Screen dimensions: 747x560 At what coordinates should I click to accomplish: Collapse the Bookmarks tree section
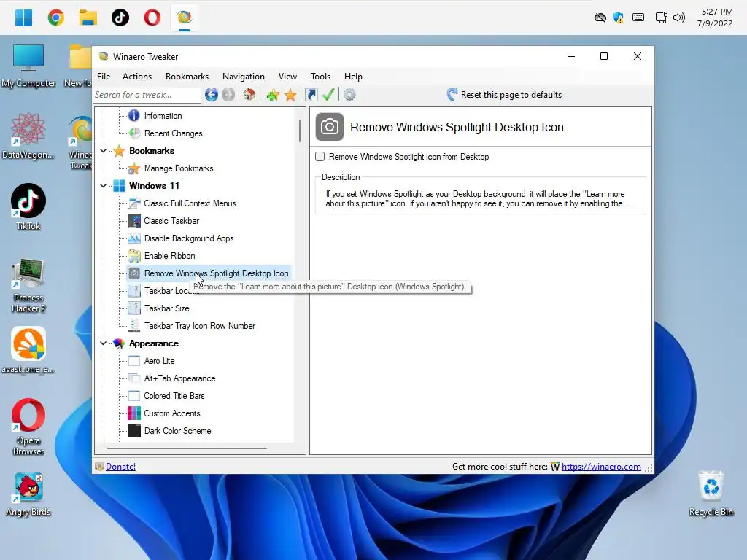(104, 151)
